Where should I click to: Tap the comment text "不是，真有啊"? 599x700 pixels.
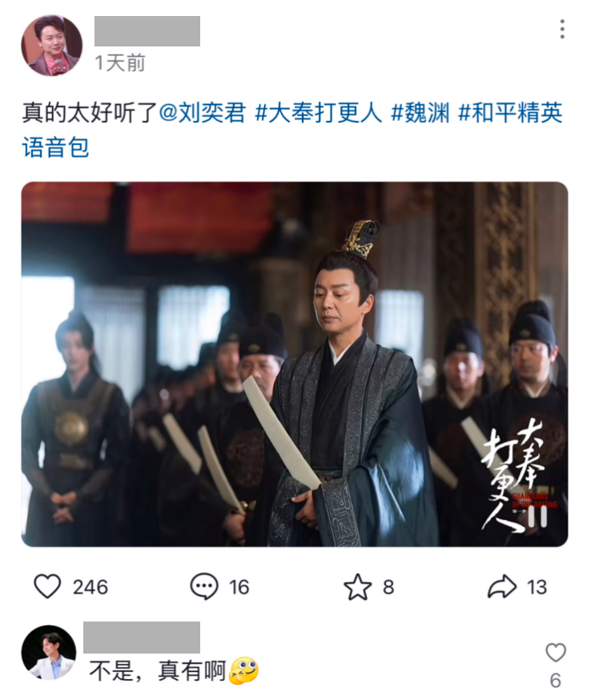tap(158, 670)
